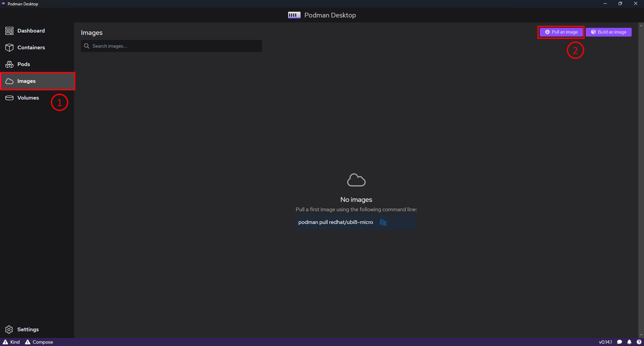This screenshot has height=346, width=644.
Task: Click the Settings gear icon
Action: click(x=9, y=329)
